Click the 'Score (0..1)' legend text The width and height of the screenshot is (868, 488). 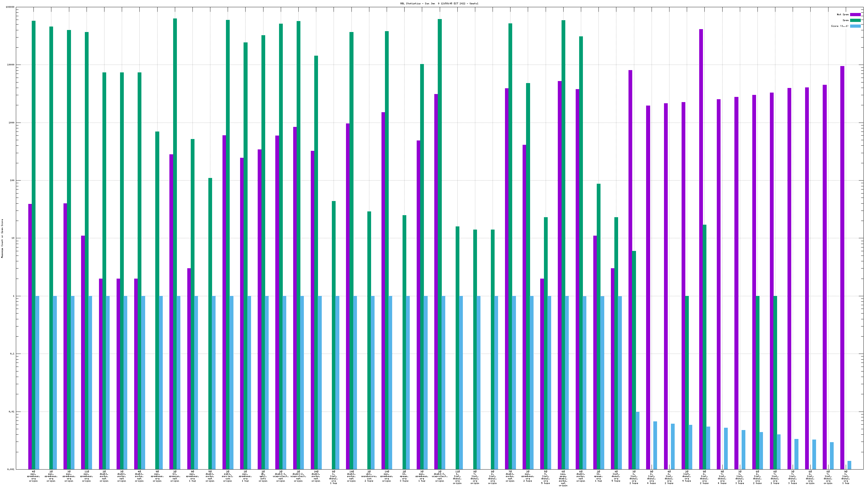[x=840, y=26]
